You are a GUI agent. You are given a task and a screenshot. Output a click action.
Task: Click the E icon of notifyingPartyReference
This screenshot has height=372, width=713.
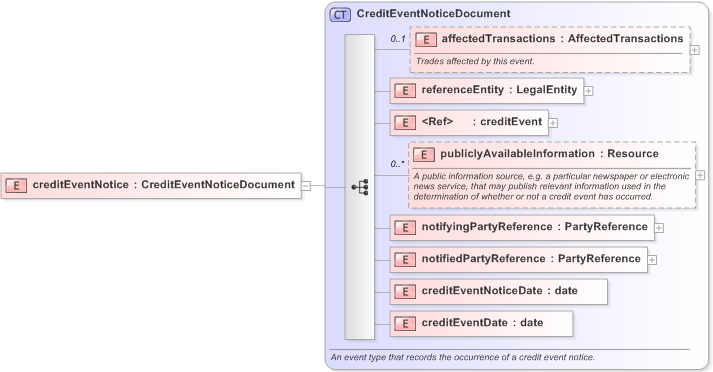point(405,227)
